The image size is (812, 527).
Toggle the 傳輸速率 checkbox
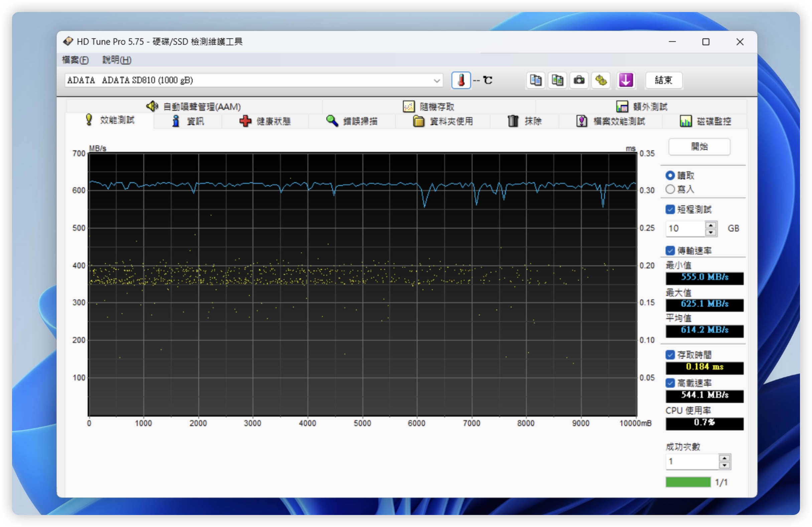coord(670,251)
